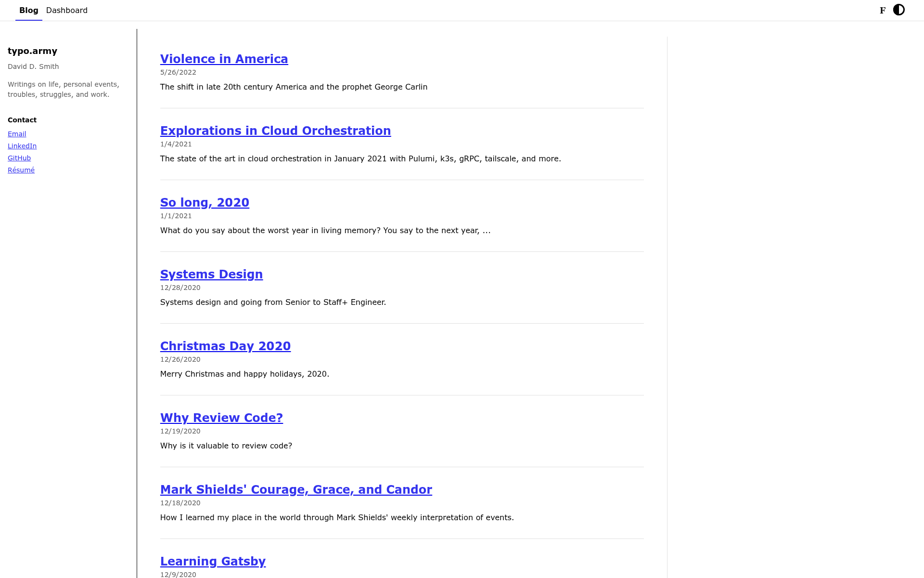Click the George Carlin summary text
924x578 pixels.
[x=294, y=87]
